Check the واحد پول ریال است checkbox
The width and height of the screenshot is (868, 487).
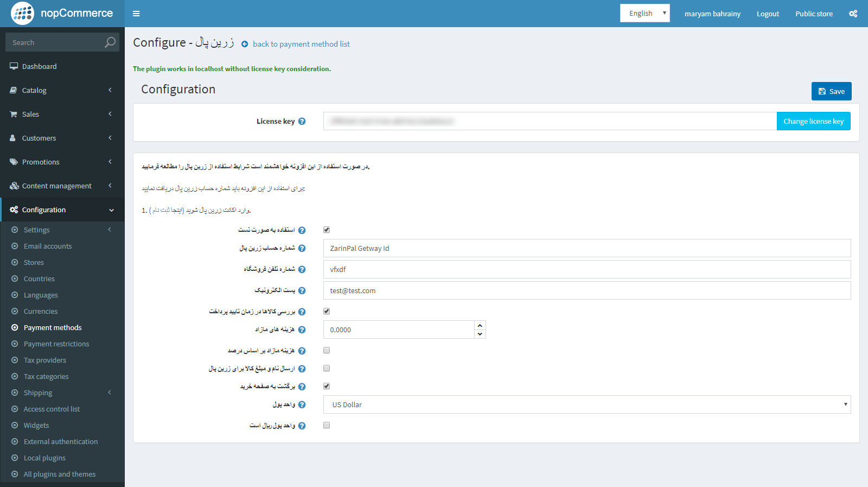[x=327, y=425]
